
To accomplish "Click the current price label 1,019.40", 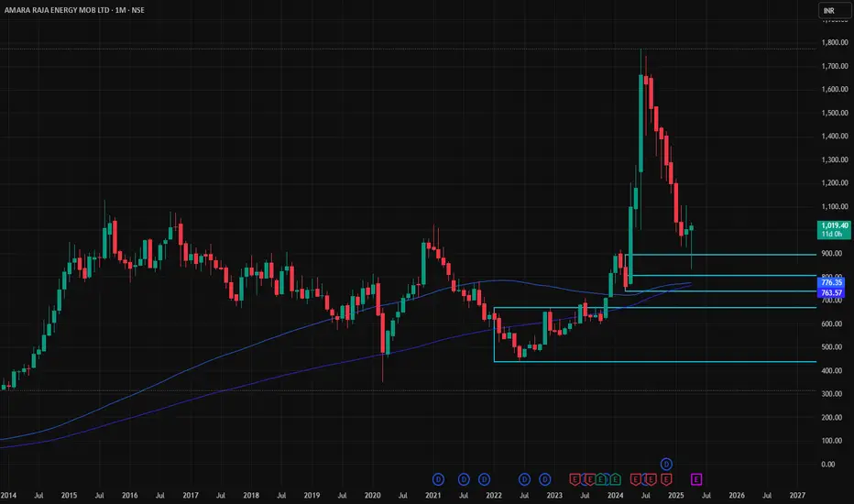I will (834, 229).
